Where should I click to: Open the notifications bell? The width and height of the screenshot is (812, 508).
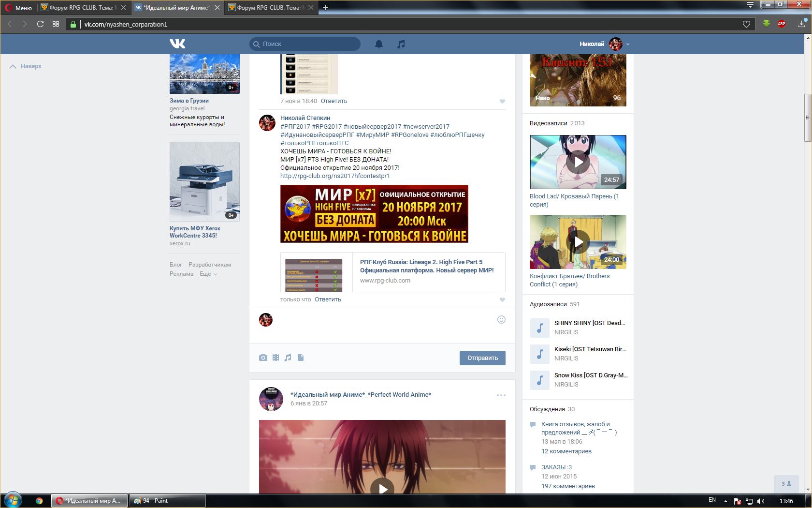pyautogui.click(x=379, y=44)
